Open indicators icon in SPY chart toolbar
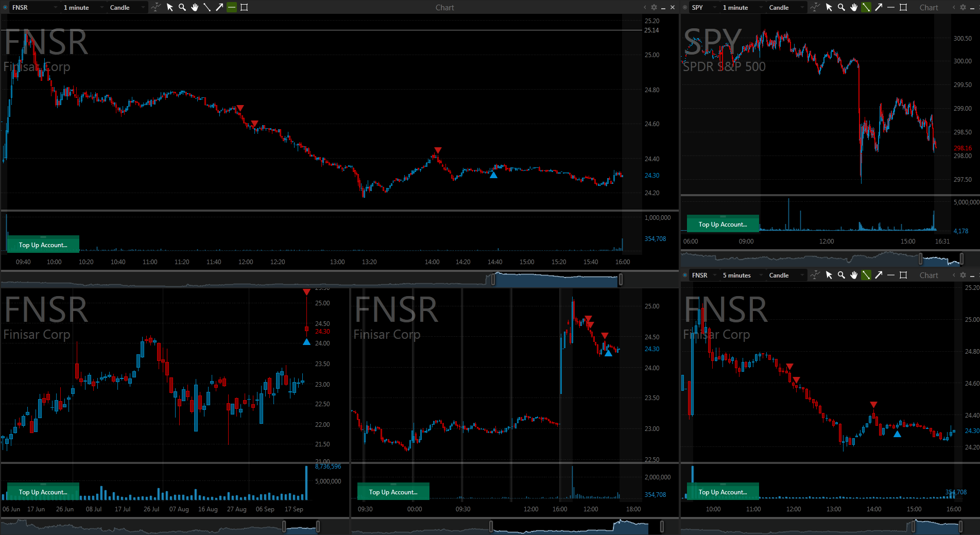 tap(815, 7)
